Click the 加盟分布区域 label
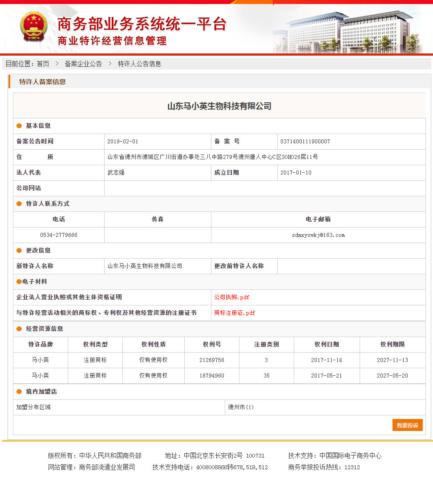The width and height of the screenshot is (433, 504). click(x=34, y=407)
